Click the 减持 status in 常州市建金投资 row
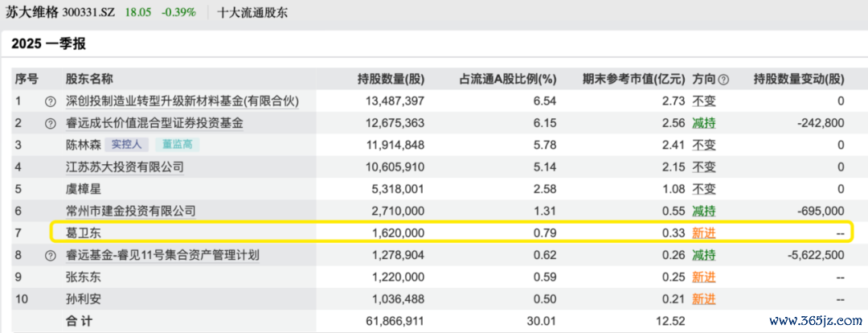The image size is (868, 333). click(x=704, y=211)
